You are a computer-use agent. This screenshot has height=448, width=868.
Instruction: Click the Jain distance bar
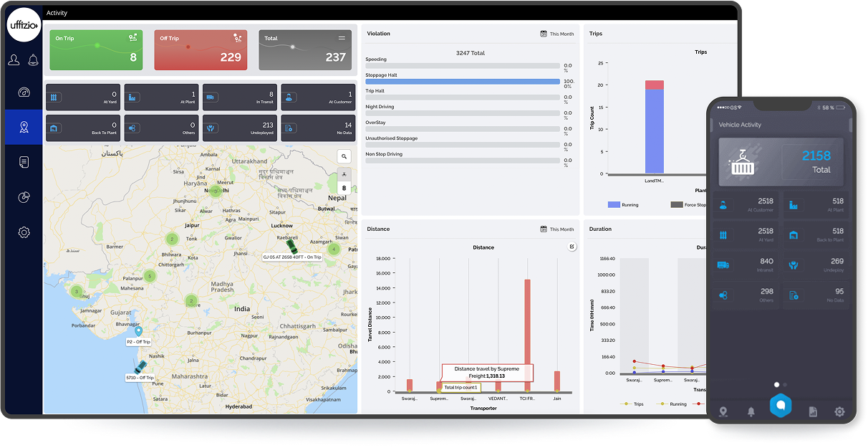[x=557, y=381]
